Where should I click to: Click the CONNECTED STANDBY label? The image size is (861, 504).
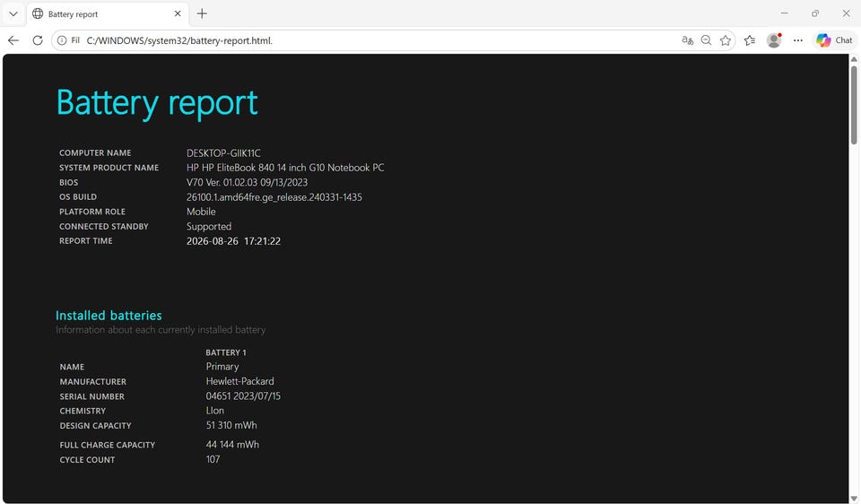coord(104,226)
